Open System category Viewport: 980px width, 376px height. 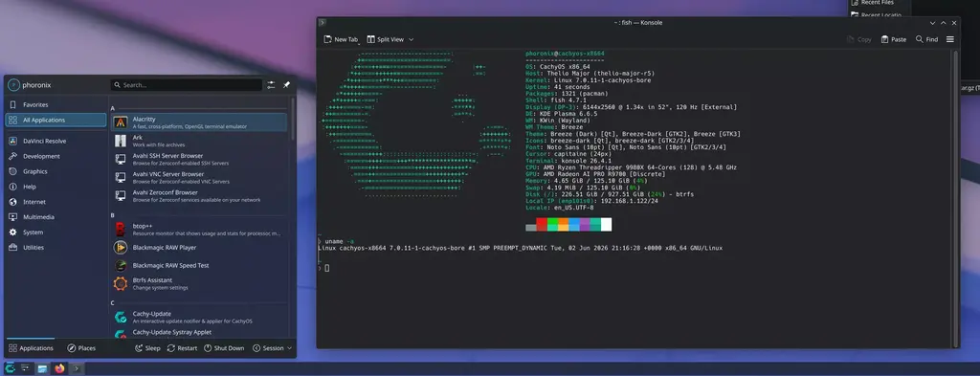coord(56,232)
